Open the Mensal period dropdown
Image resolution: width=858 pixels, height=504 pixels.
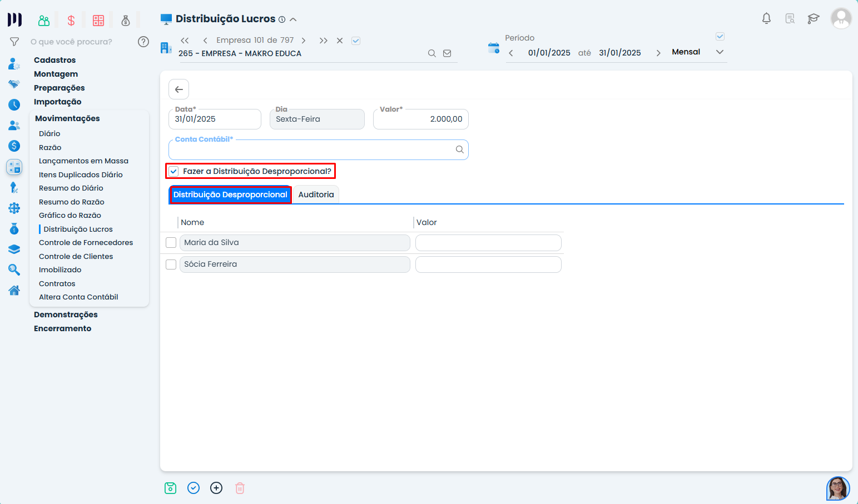[x=720, y=52]
